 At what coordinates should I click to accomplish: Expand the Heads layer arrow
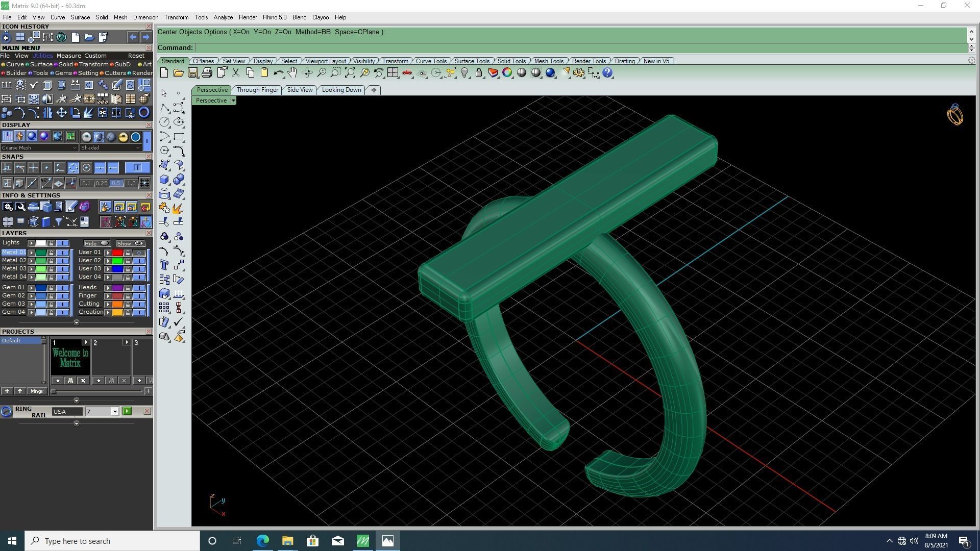(108, 288)
